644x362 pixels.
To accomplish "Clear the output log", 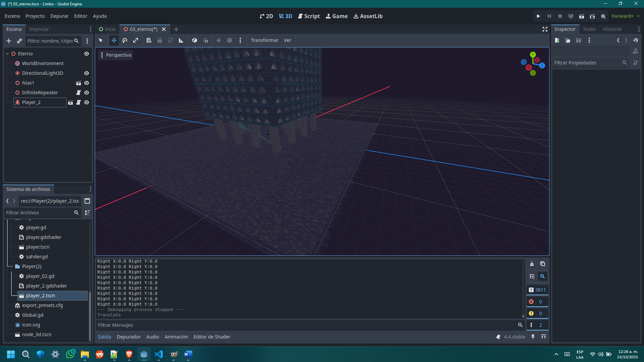I will pyautogui.click(x=532, y=264).
